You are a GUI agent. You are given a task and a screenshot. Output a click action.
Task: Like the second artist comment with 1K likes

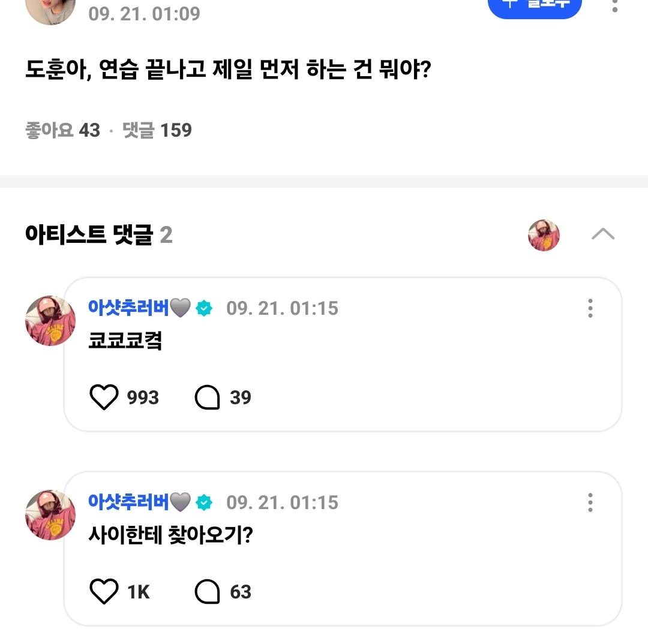pyautogui.click(x=104, y=592)
